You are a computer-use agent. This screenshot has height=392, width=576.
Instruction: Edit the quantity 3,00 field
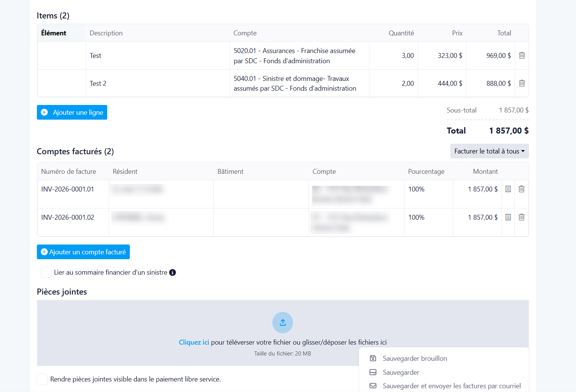tap(394, 56)
